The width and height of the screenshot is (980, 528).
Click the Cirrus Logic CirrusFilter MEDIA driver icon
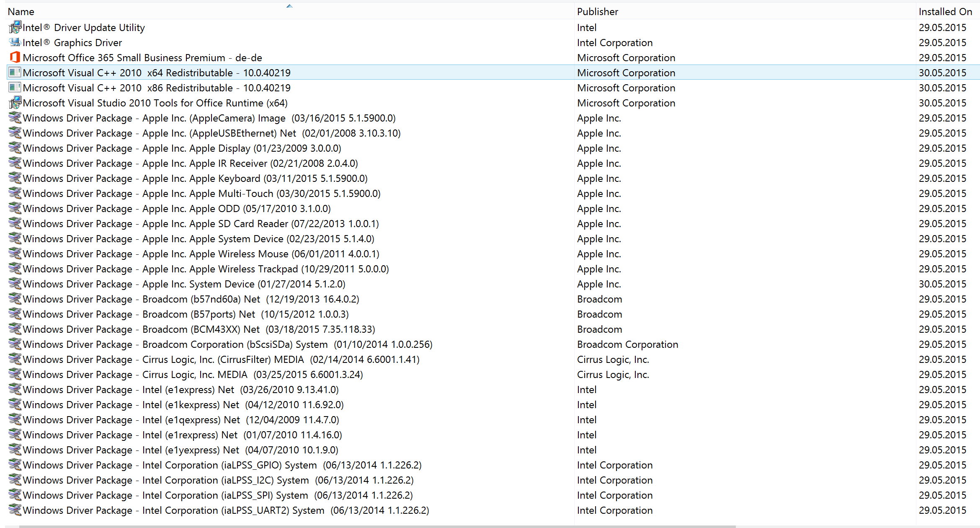coord(15,360)
